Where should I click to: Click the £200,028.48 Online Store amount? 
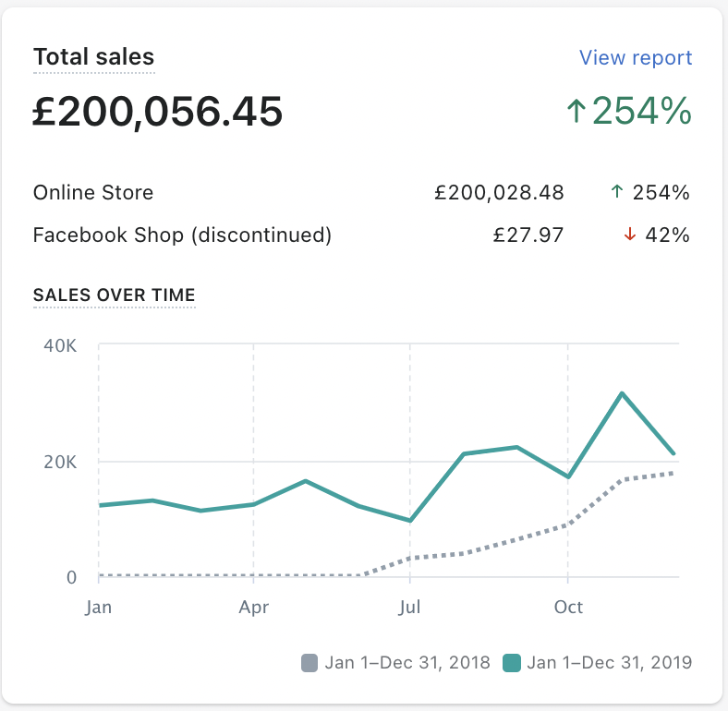[499, 192]
